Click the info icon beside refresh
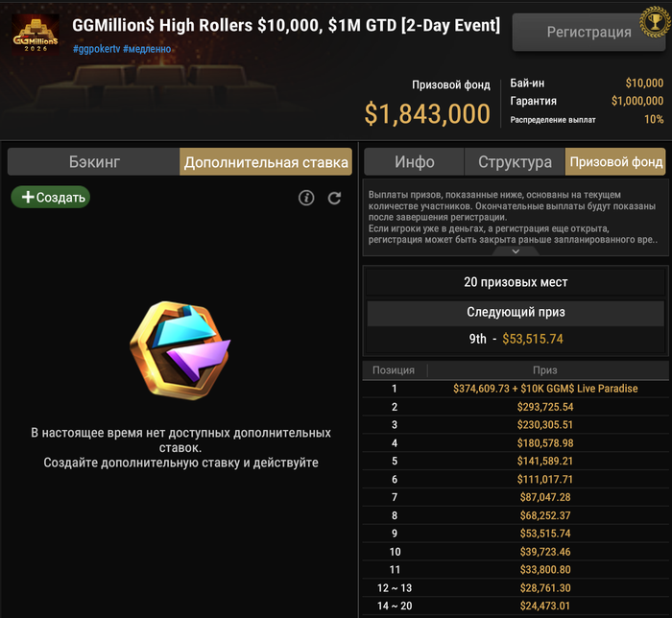This screenshot has width=672, height=618. pos(306,198)
